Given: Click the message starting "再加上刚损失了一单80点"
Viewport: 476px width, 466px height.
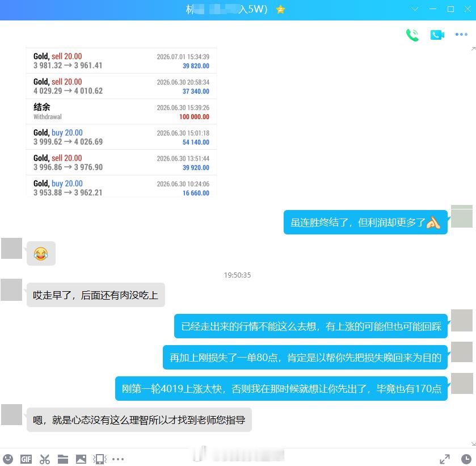Looking at the screenshot, I should (305, 358).
